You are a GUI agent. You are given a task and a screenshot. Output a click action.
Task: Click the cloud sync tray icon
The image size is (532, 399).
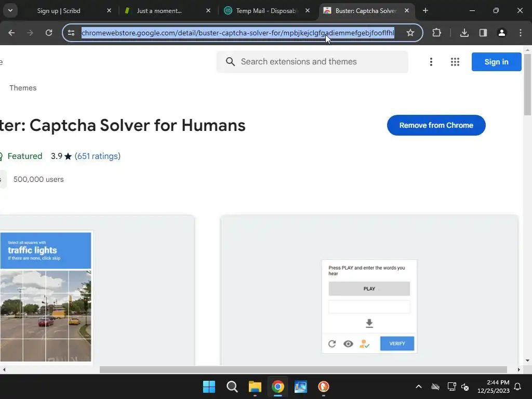coord(435,387)
